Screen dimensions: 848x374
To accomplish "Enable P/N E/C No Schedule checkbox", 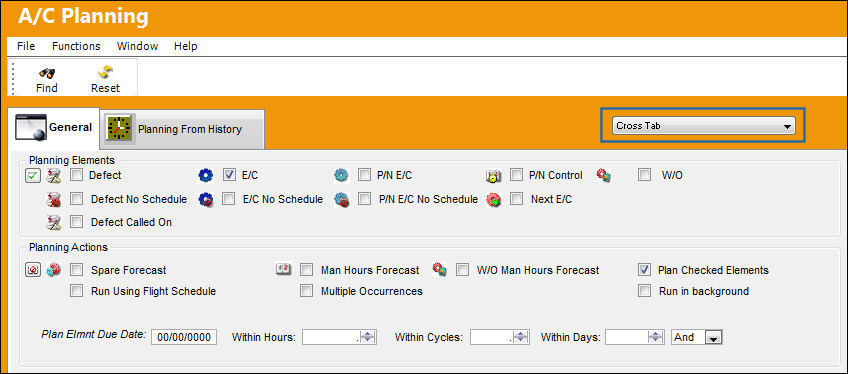I will 365,199.
